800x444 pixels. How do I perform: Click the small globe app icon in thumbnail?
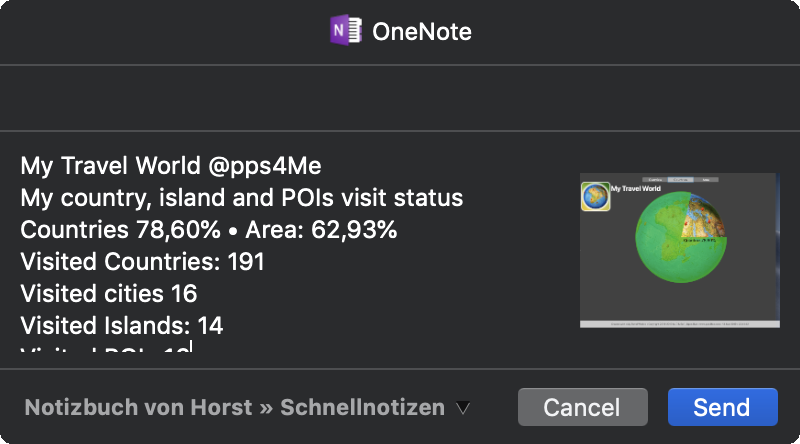tap(595, 196)
